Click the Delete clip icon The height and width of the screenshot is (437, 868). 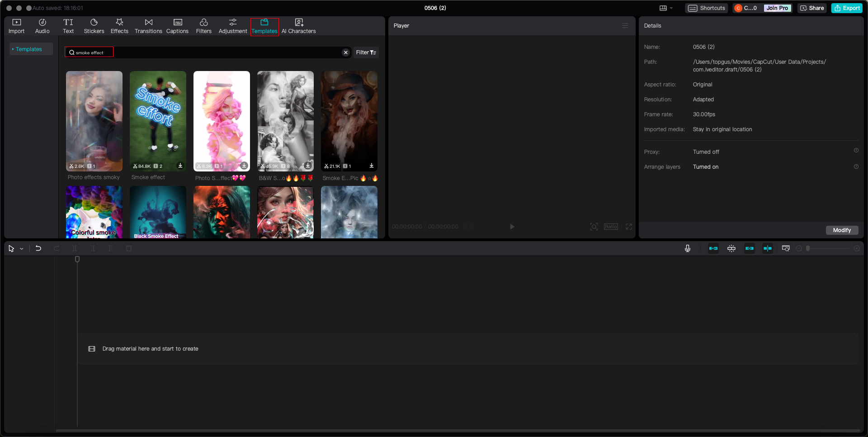[129, 248]
